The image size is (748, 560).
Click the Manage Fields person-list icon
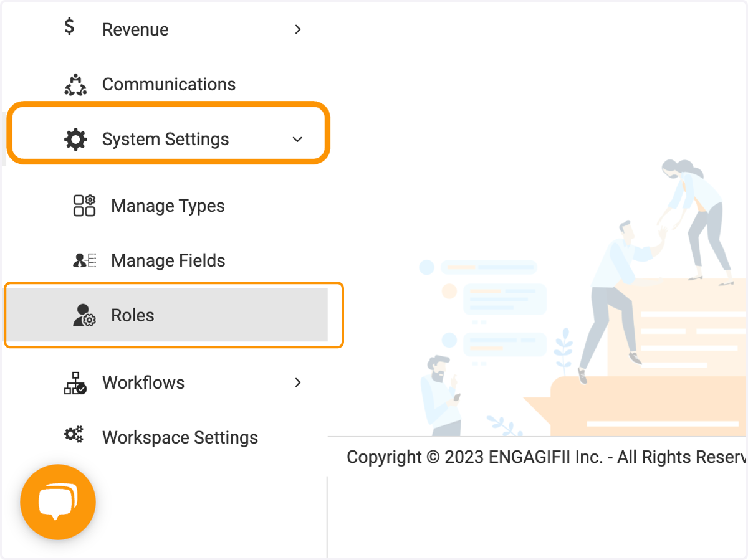pos(84,260)
